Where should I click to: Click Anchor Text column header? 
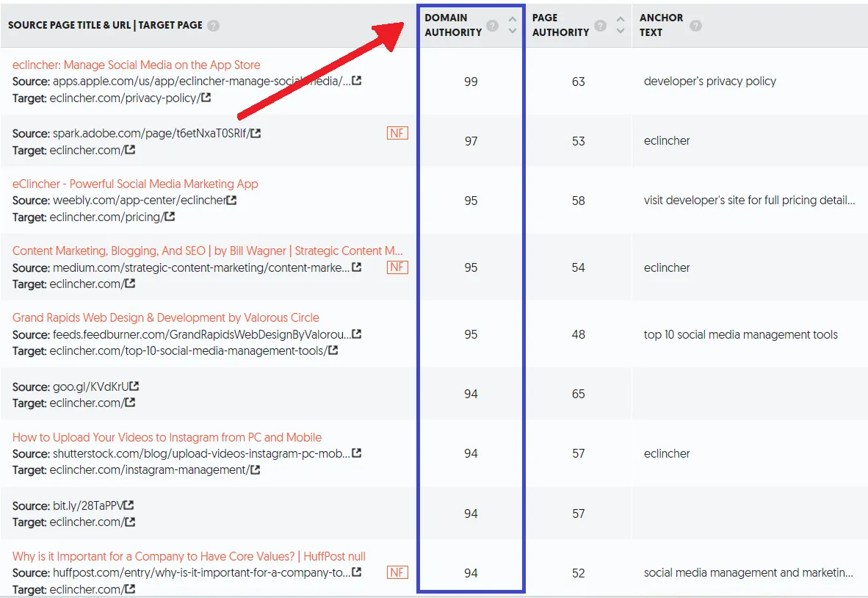point(661,25)
